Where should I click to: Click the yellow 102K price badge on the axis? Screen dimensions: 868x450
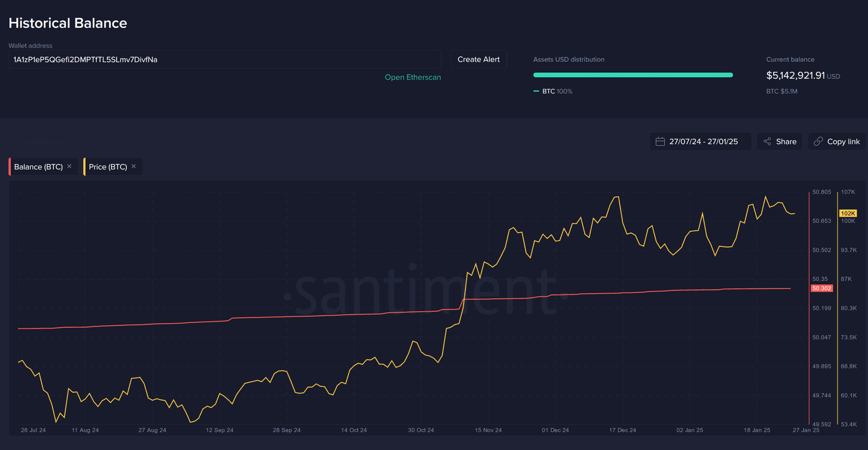tap(848, 213)
